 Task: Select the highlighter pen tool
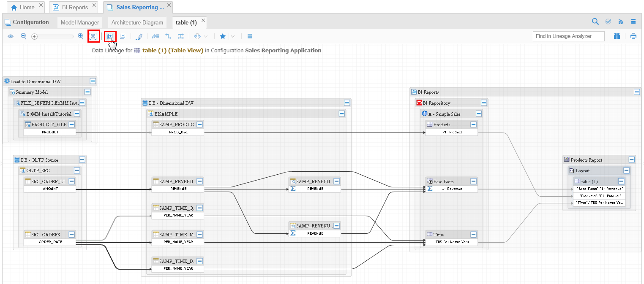click(x=139, y=36)
